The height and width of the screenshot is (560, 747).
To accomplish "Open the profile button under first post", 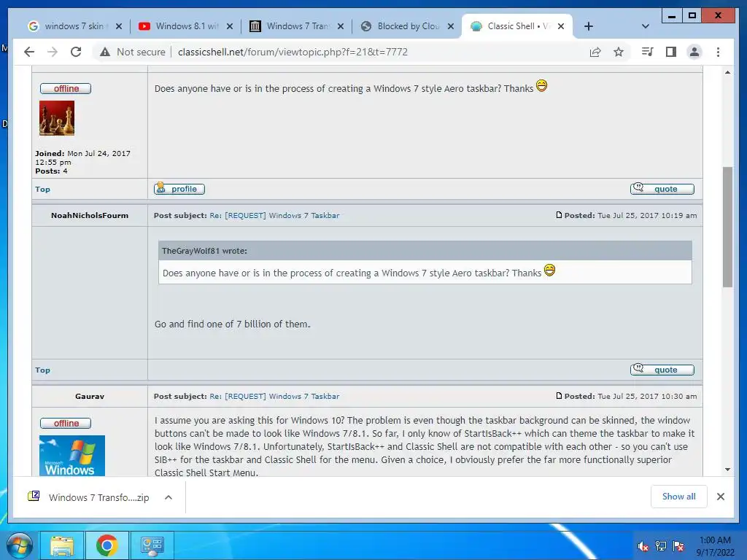I will pos(179,189).
